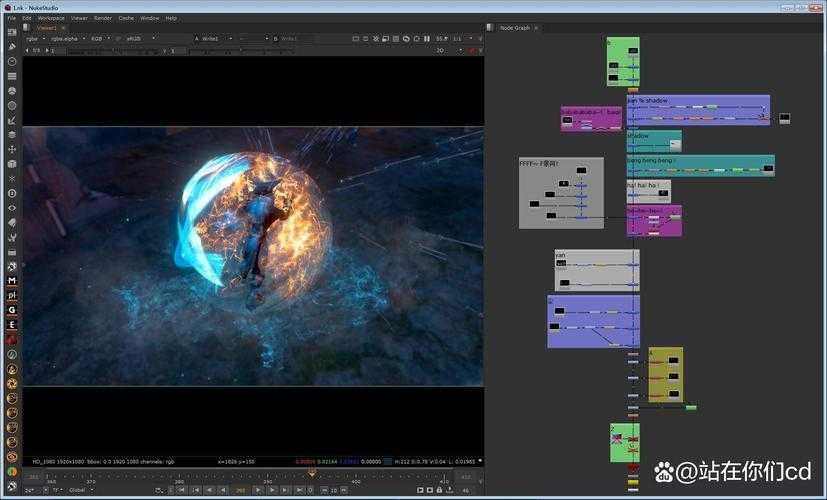Open the Views nodes eye icon
This screenshot has width=827, height=500.
(12, 208)
